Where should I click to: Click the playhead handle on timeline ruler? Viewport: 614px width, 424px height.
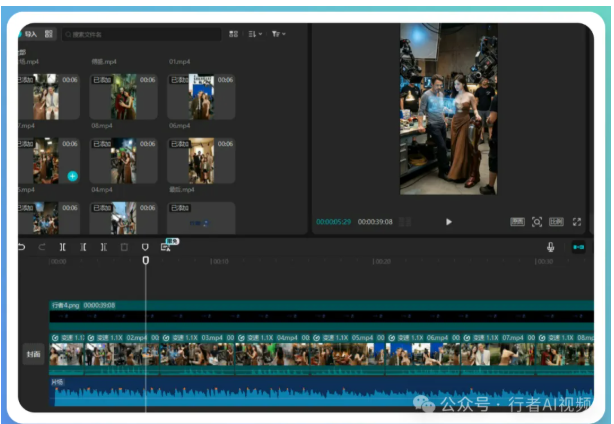click(146, 260)
